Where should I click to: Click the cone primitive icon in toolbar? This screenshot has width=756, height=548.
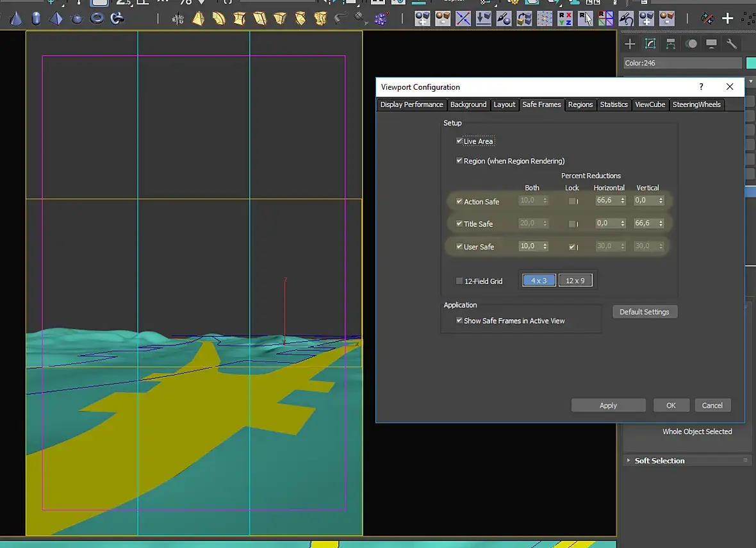coord(16,19)
